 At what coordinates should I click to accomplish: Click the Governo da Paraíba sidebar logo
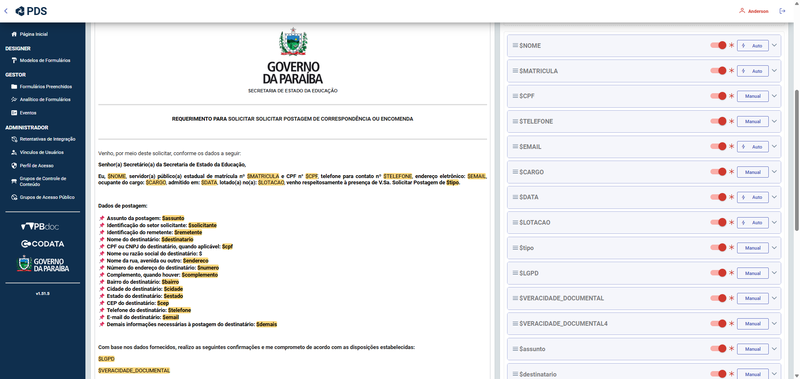click(x=43, y=264)
